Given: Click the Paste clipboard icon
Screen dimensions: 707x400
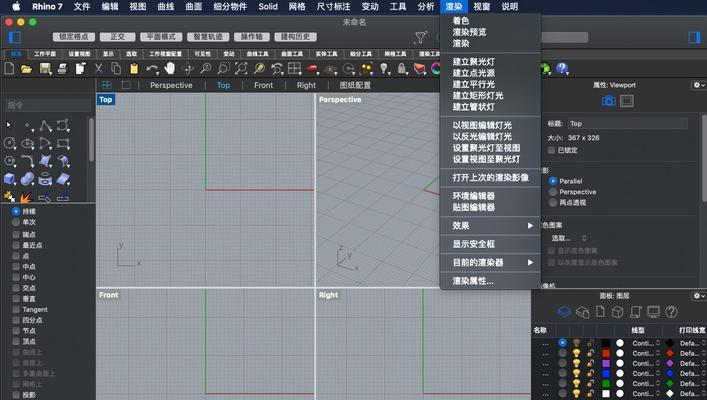Looking at the screenshot, I should 134,69.
